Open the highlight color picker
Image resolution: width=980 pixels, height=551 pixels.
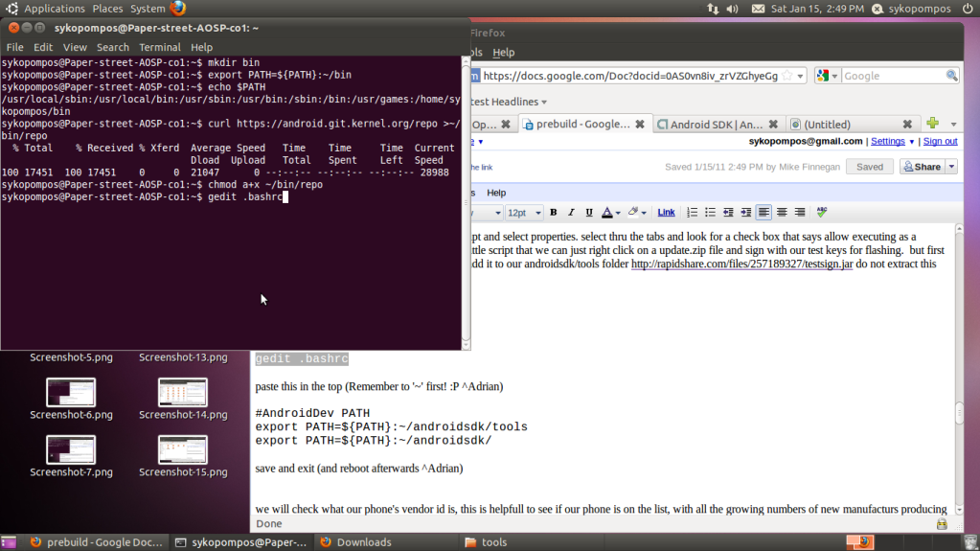[x=637, y=213]
